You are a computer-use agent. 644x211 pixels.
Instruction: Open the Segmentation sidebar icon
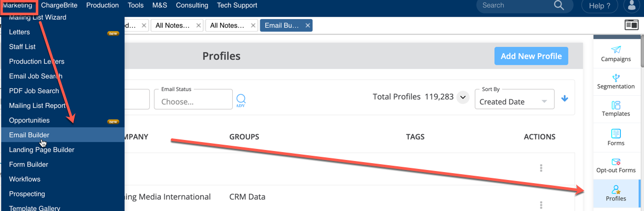tap(616, 77)
